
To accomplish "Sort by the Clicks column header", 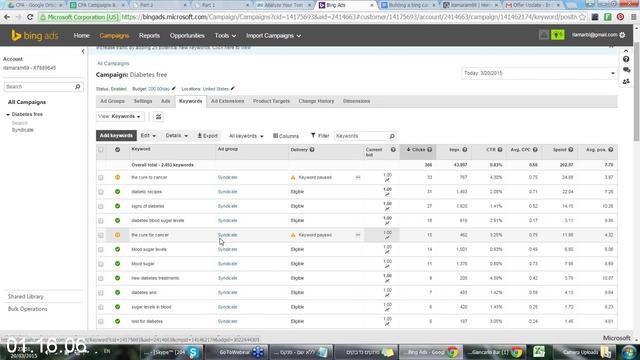I will [x=419, y=150].
